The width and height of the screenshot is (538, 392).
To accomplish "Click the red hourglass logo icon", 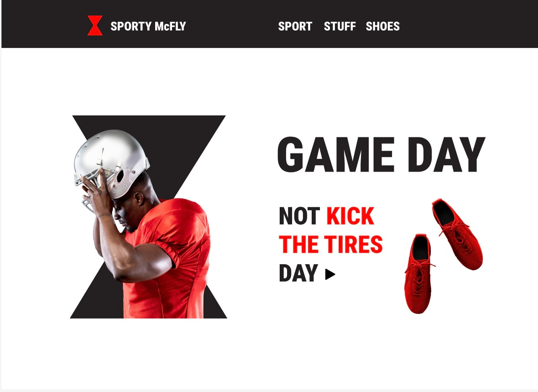I will pyautogui.click(x=95, y=26).
